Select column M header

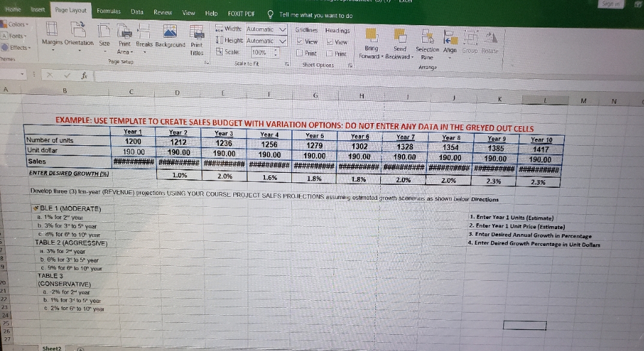click(583, 100)
